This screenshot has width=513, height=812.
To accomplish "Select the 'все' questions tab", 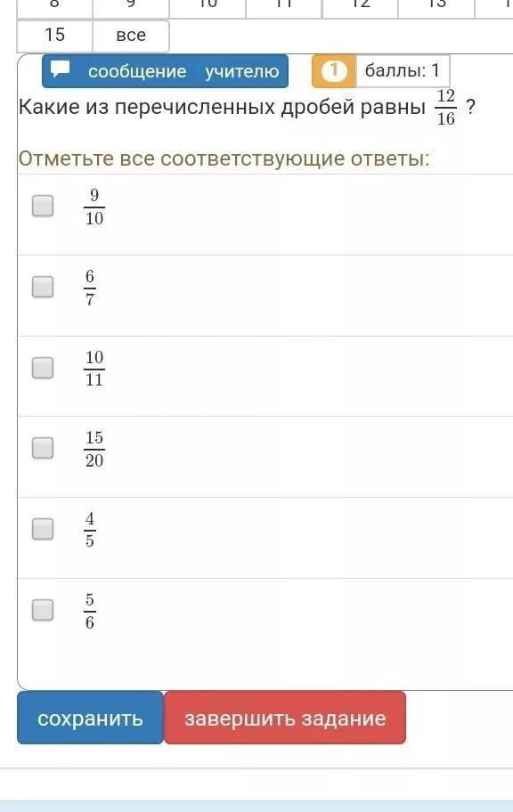I will (131, 36).
